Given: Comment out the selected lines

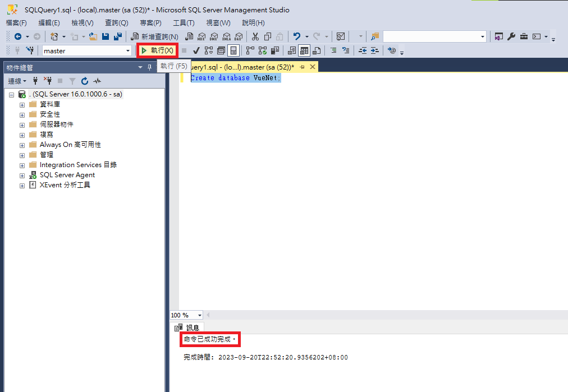Looking at the screenshot, I should pyautogui.click(x=333, y=50).
